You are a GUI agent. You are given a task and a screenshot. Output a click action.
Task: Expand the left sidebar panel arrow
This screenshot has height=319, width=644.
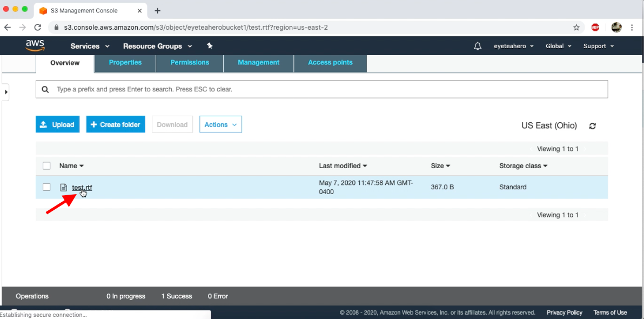point(5,92)
